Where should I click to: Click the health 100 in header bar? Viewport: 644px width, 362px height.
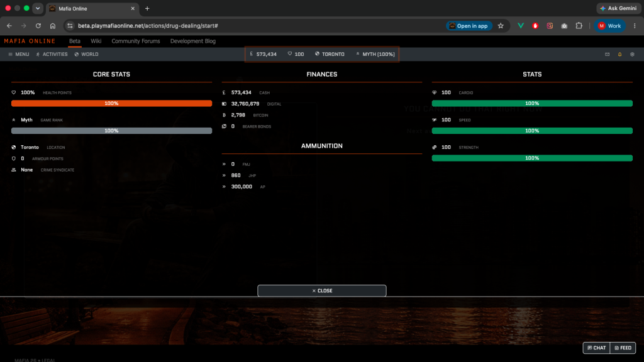pos(296,54)
